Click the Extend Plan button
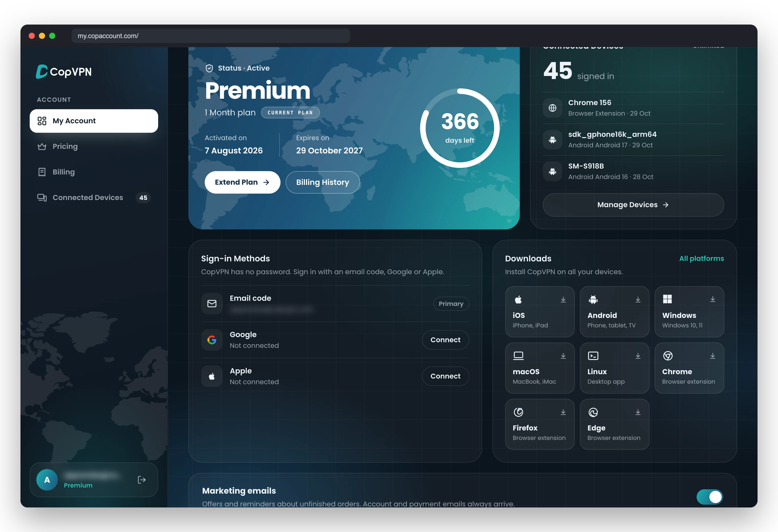Screen dimensions: 778x532 242,182
